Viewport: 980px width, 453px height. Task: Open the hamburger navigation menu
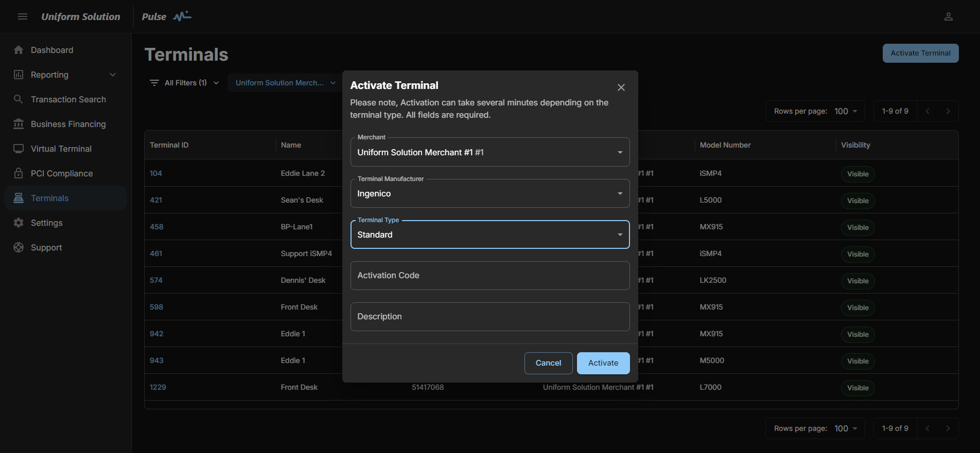(23, 16)
